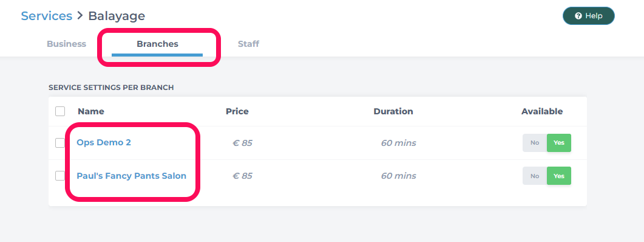Open the Help button
Screen dimensions: 644x242
[x=589, y=16]
